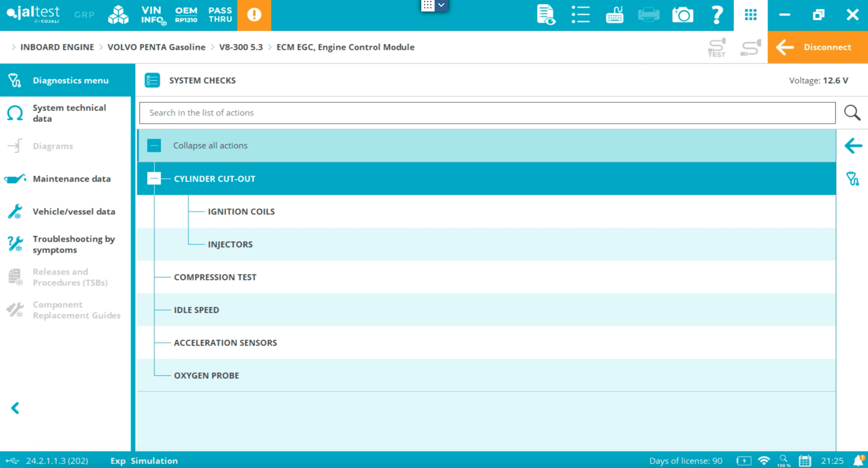Image resolution: width=868 pixels, height=468 pixels.
Task: Open Troubleshooting by symptoms menu
Action: coord(73,244)
